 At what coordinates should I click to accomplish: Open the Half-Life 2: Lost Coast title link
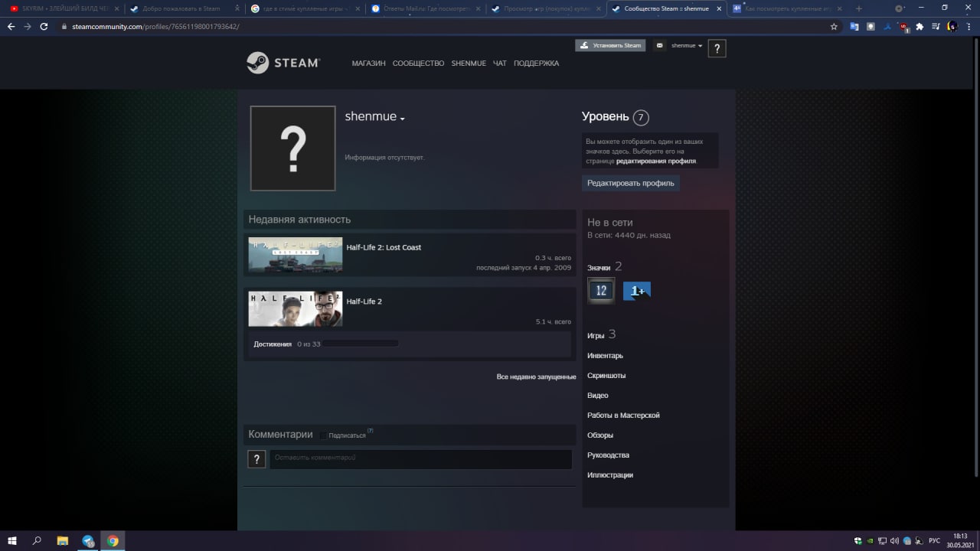tap(384, 247)
